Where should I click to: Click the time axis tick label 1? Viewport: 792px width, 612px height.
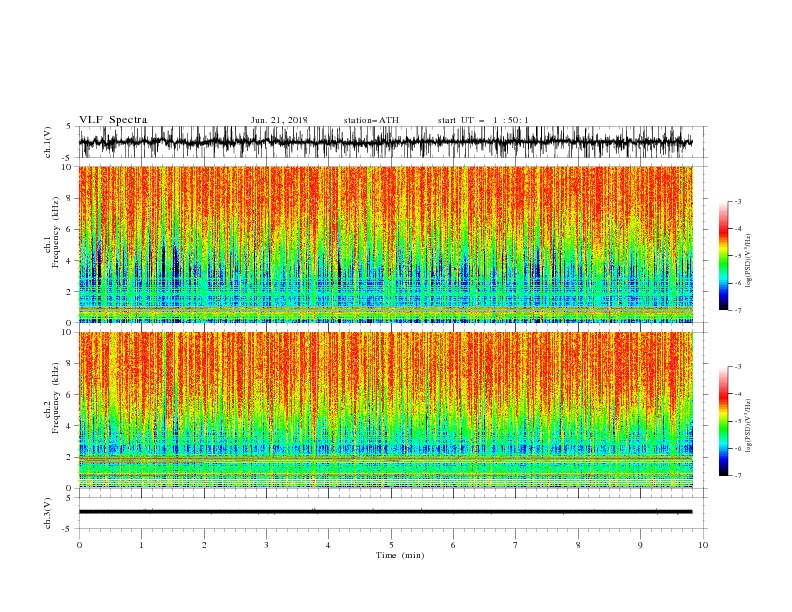coord(141,545)
